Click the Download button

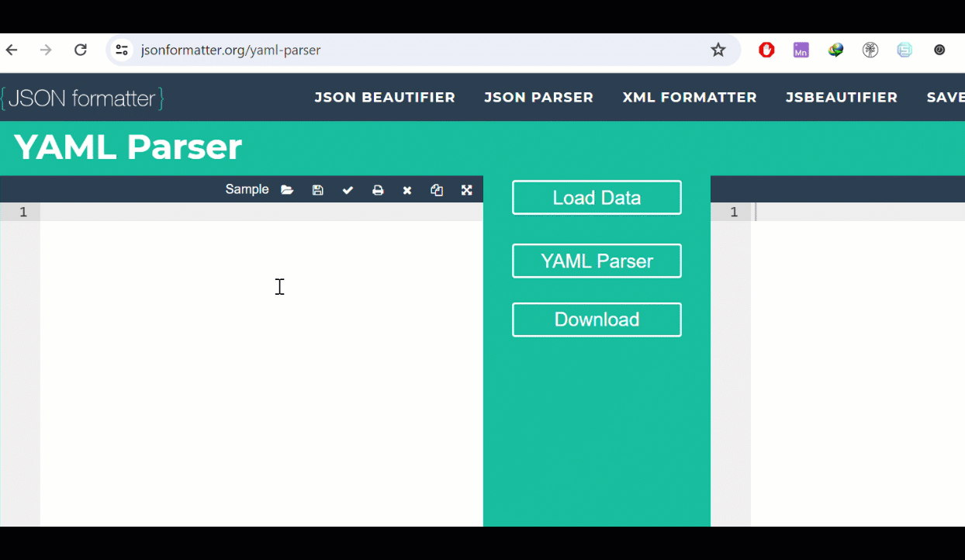coord(597,320)
